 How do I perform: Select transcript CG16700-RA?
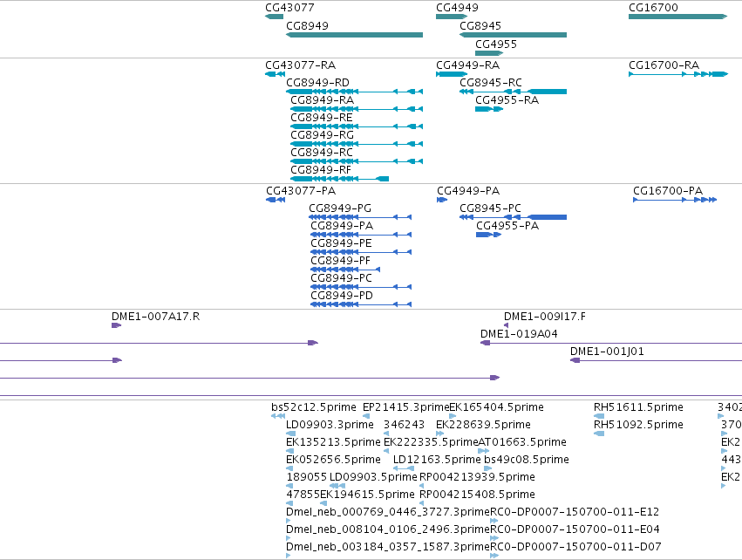tap(664, 65)
